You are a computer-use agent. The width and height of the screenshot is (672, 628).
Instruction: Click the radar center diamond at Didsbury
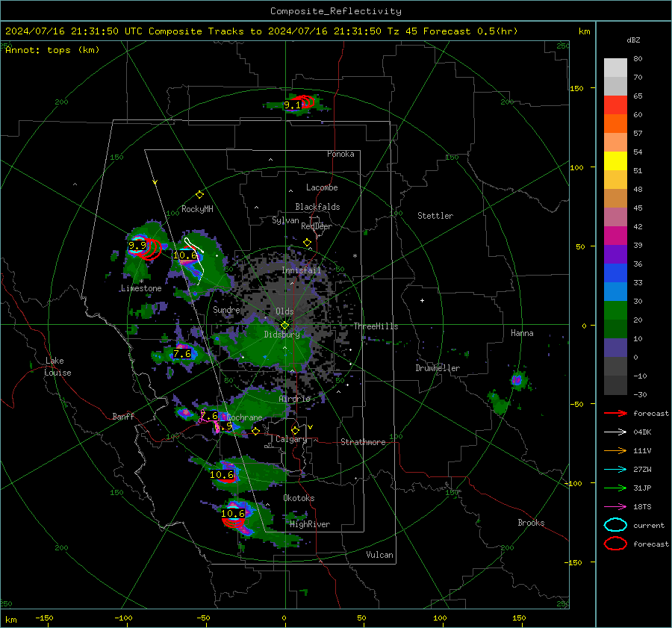pos(284,326)
